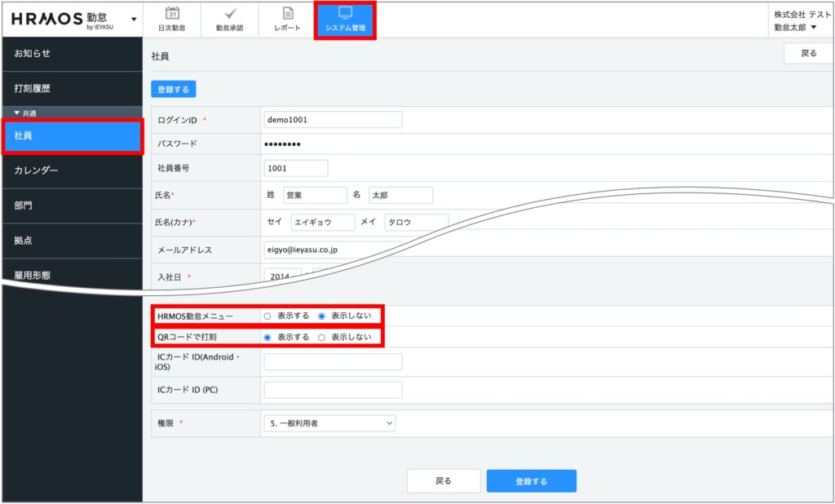The width and height of the screenshot is (835, 504).
Task: Click the 戻る button at top right
Action: tap(807, 54)
